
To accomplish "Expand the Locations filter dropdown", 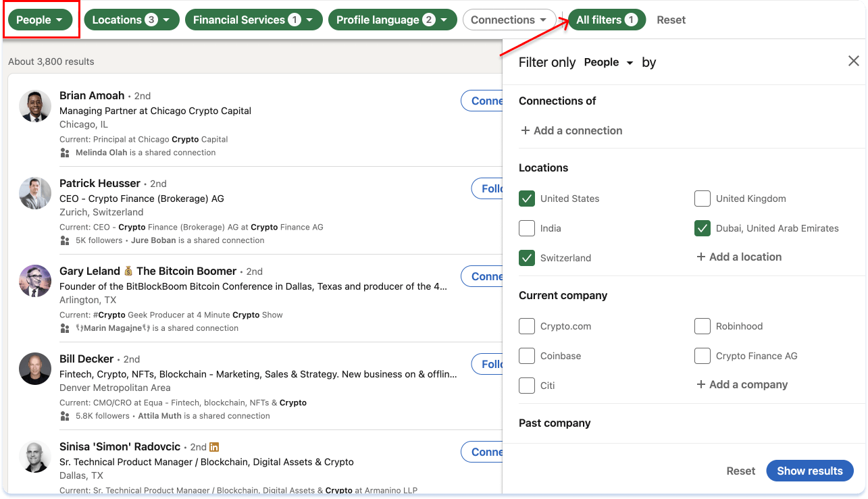I will coord(131,20).
